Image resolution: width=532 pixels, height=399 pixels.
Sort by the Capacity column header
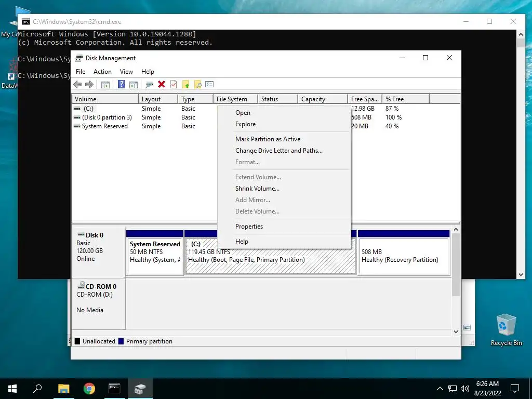coord(323,99)
